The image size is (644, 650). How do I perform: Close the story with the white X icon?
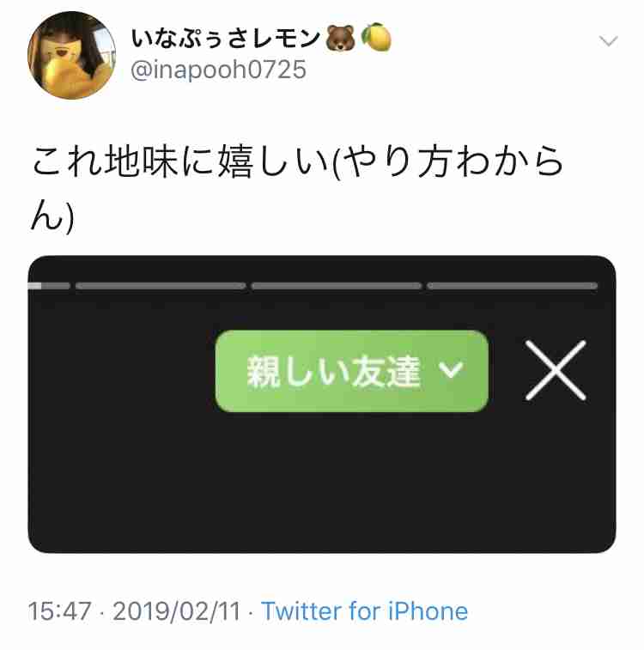tap(556, 370)
